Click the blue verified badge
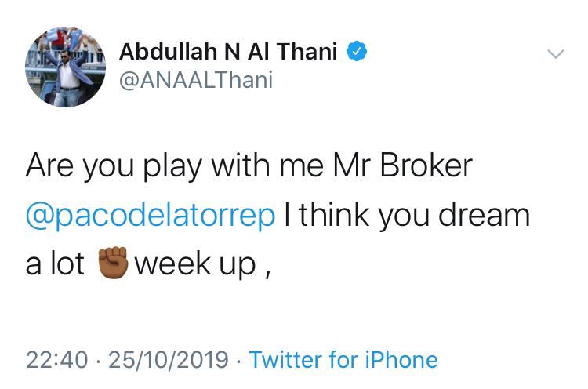The image size is (588, 389). point(357,53)
